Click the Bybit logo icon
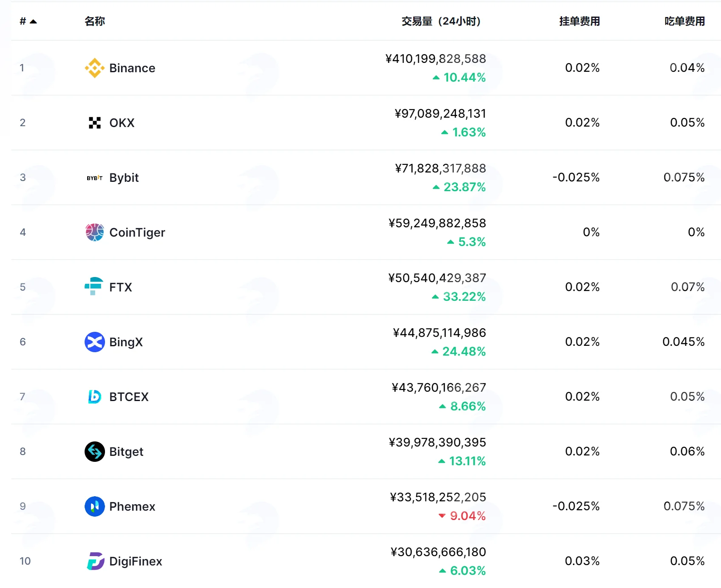 tap(94, 178)
